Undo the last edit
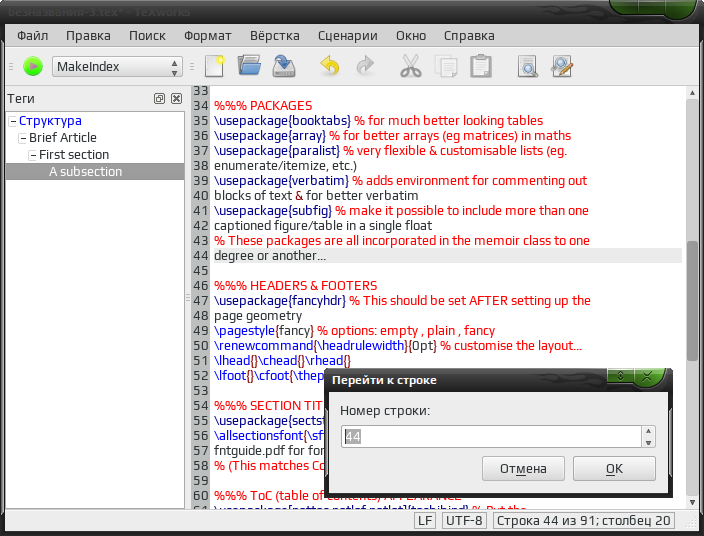The image size is (704, 536). [330, 66]
